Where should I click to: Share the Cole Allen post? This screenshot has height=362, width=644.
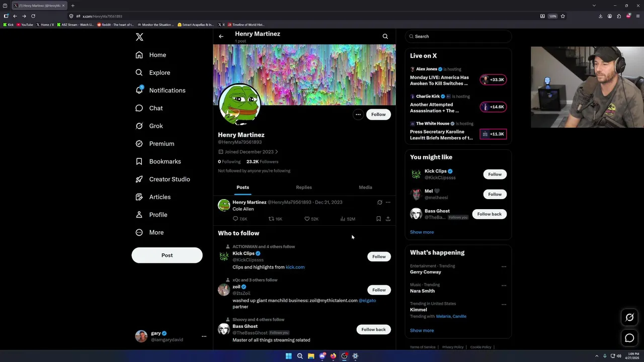[x=388, y=219]
